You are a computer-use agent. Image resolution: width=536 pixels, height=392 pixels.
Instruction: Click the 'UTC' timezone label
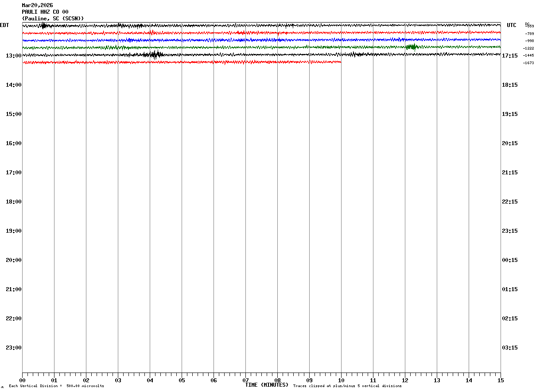[x=512, y=25]
